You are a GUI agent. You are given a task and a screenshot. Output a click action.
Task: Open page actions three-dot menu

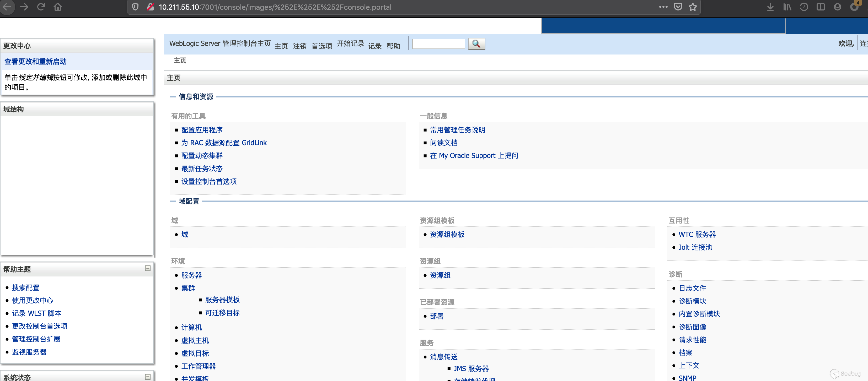pyautogui.click(x=663, y=7)
